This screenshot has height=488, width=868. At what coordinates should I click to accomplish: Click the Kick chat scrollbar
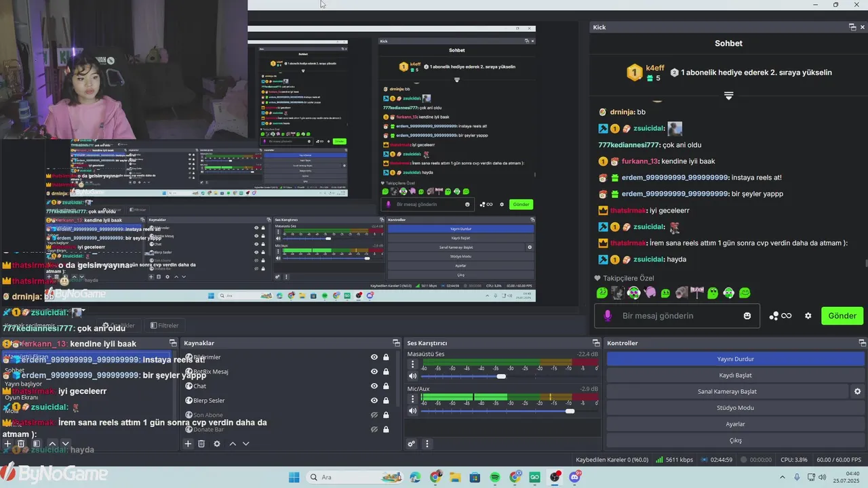click(865, 264)
